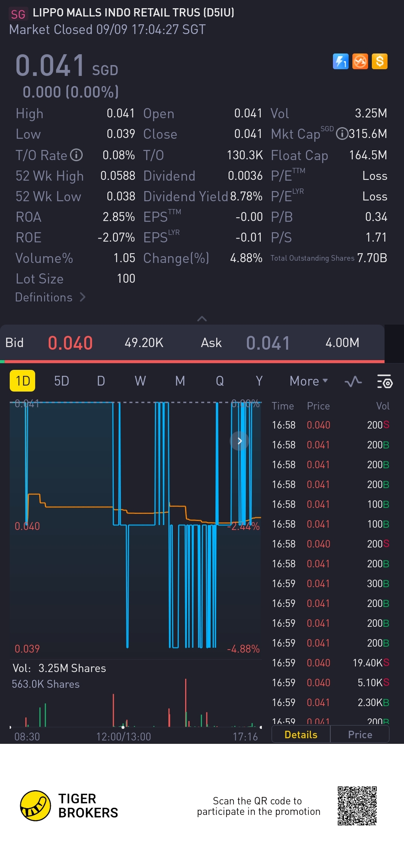
Task: Tap the Price column header in trades
Action: [318, 406]
